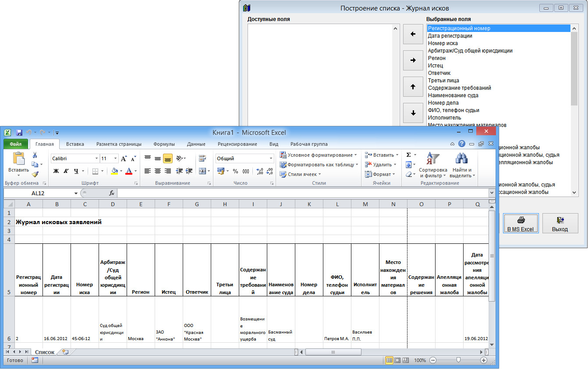The height and width of the screenshot is (369, 588).
Task: Select Дата регистрации in selected fields list
Action: (x=450, y=36)
